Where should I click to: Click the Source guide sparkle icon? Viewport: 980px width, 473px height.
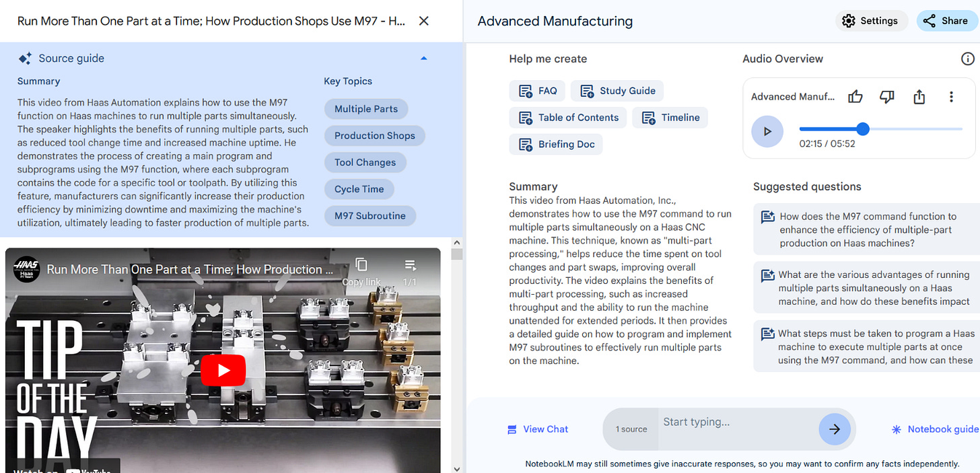[x=25, y=59]
